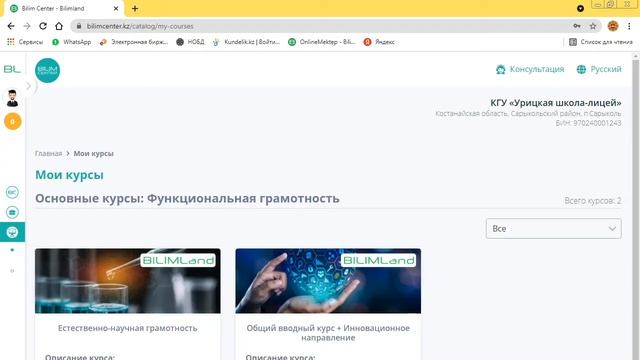Close the Bilim Center - Bilimland tab
This screenshot has width=640, height=360.
[x=116, y=8]
